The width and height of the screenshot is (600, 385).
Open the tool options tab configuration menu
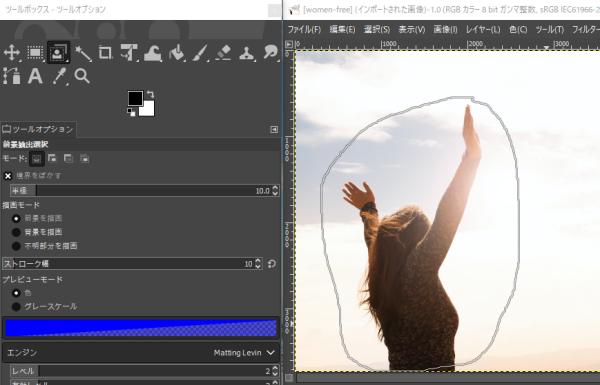(x=274, y=130)
